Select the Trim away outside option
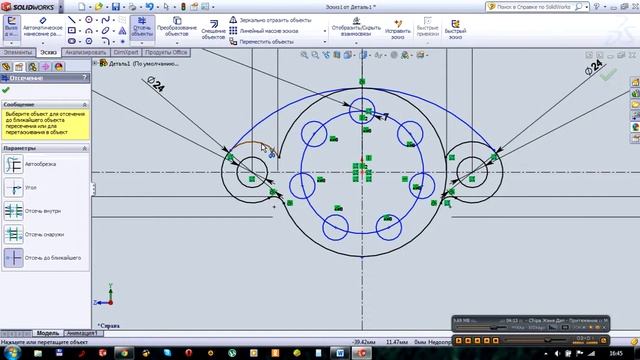This screenshot has width=640, height=360. (x=13, y=234)
